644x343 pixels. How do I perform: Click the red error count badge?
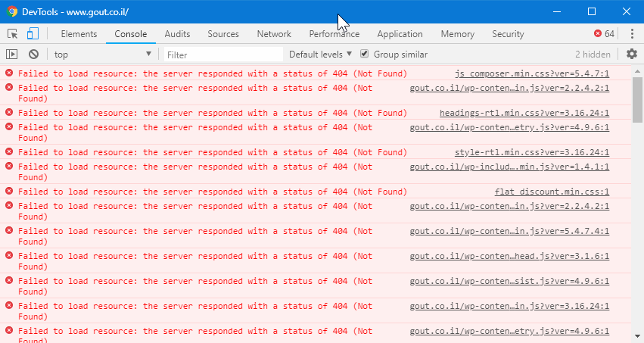604,34
